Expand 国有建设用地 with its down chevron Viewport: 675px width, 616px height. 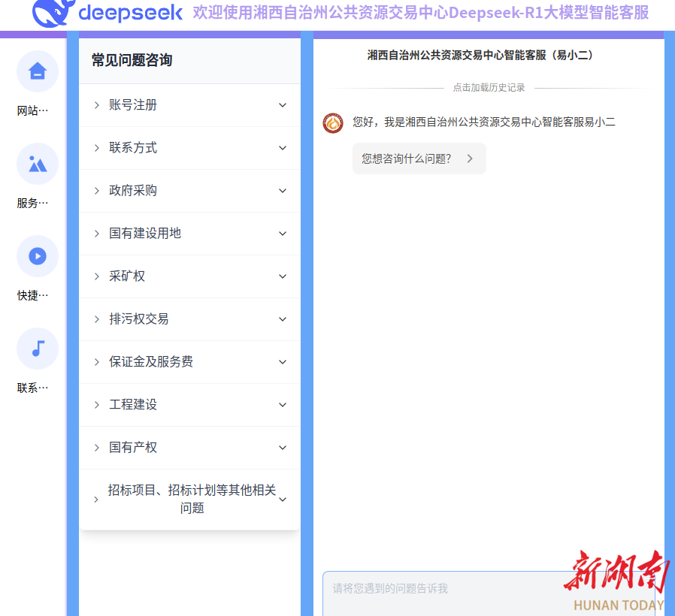[283, 234]
